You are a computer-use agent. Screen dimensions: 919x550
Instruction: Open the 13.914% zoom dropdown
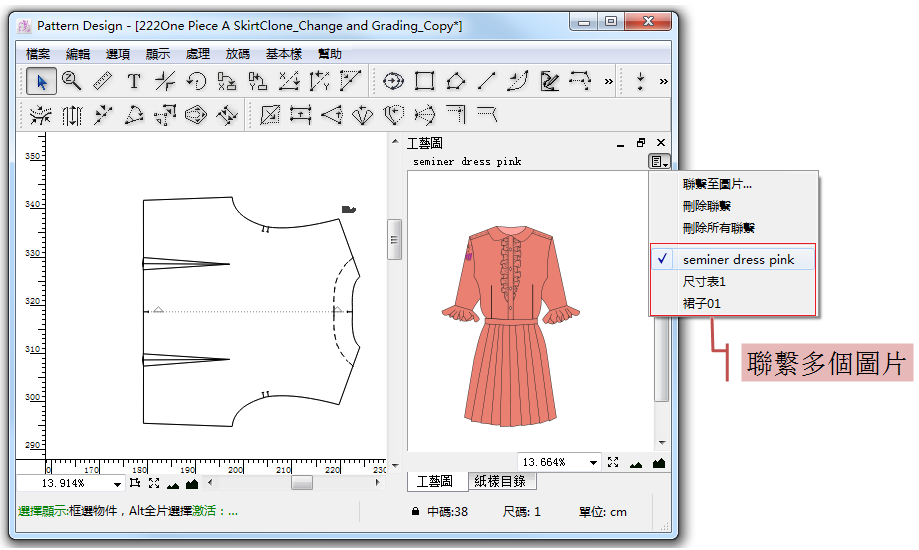click(x=117, y=484)
